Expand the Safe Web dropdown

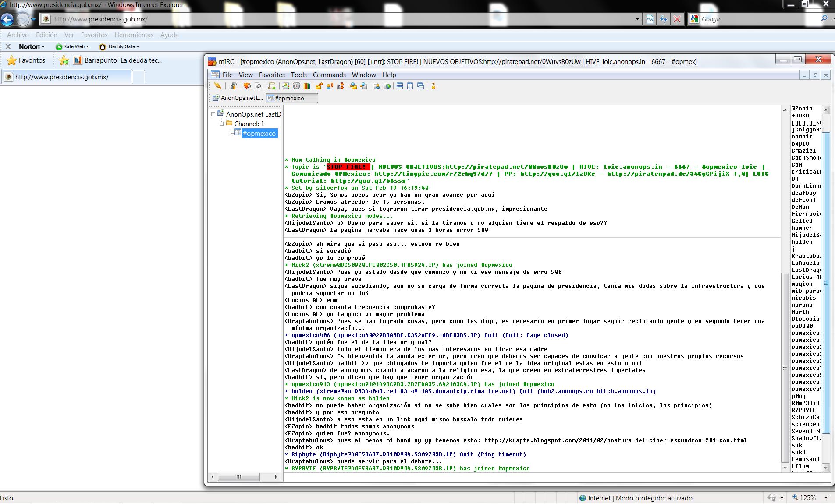[73, 46]
